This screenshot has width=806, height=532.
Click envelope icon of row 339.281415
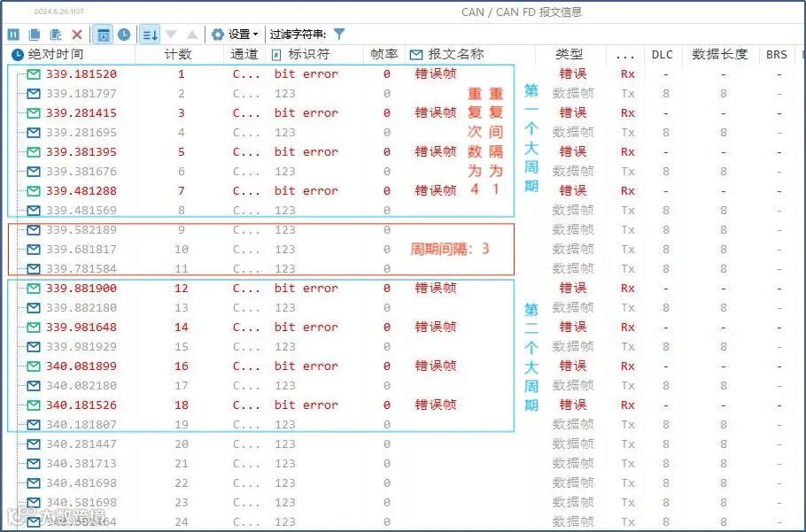[34, 113]
